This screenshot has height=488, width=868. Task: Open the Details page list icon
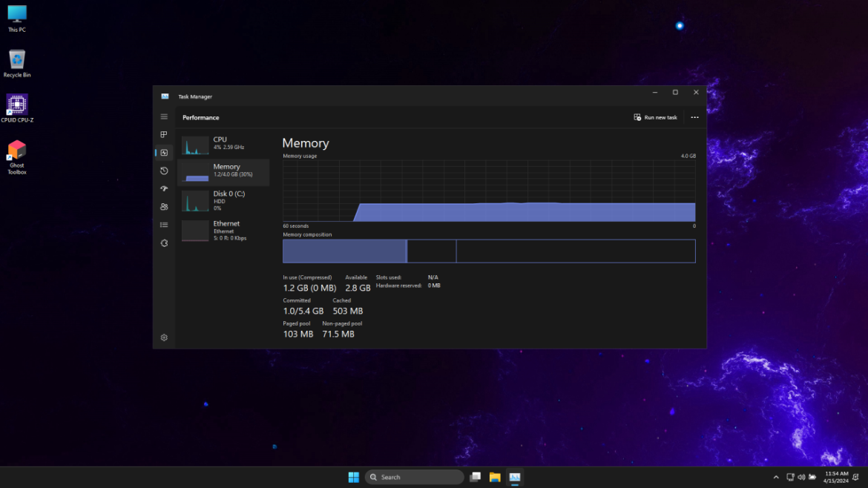click(x=164, y=225)
